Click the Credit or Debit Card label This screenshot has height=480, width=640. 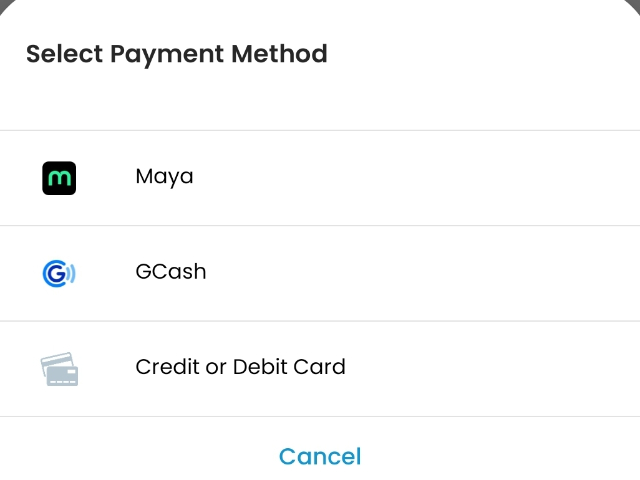click(x=240, y=367)
